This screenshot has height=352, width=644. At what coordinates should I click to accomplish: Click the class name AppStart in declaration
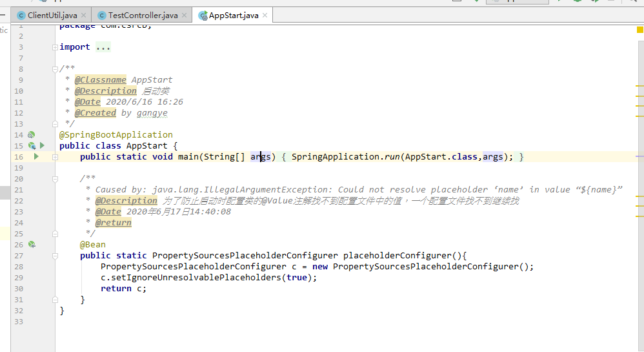(x=146, y=145)
